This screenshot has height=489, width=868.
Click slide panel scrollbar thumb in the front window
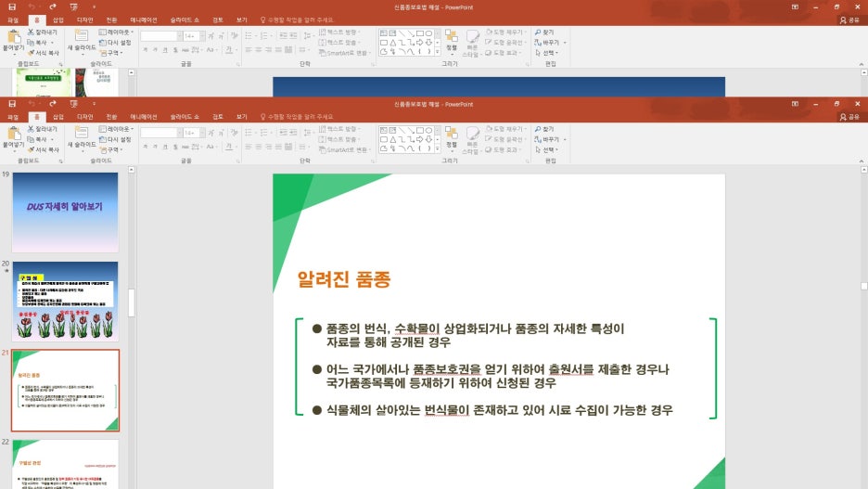(x=131, y=302)
